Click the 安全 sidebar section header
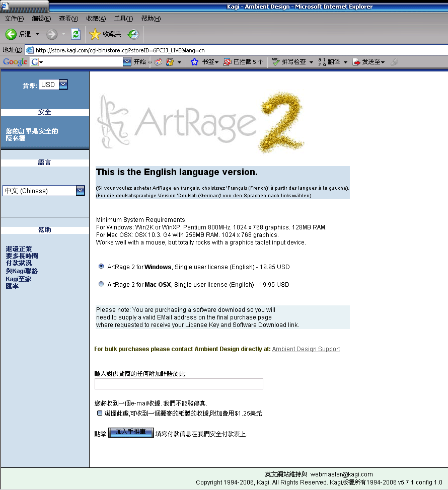This screenshot has height=490, width=448. coord(44,112)
